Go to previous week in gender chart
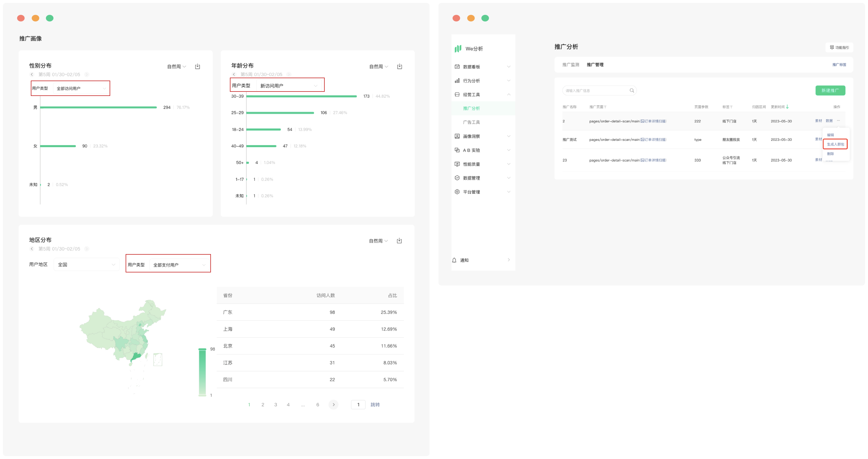The height and width of the screenshot is (459, 868). click(32, 74)
